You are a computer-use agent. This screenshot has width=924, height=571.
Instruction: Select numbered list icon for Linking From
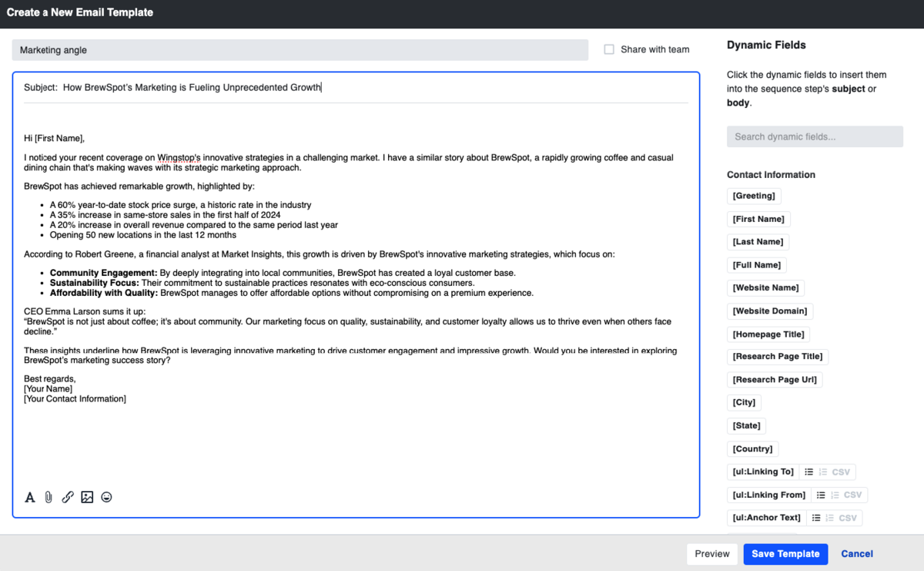[835, 495]
